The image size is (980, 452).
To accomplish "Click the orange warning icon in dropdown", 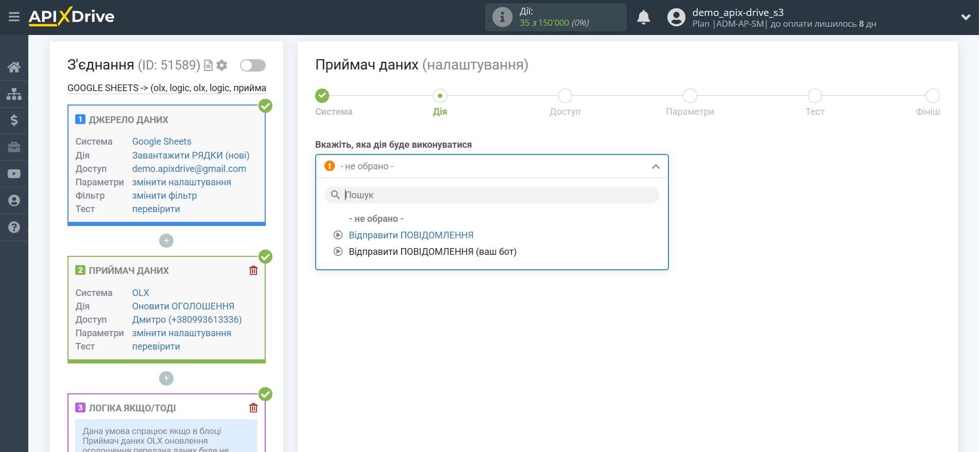I will [330, 166].
